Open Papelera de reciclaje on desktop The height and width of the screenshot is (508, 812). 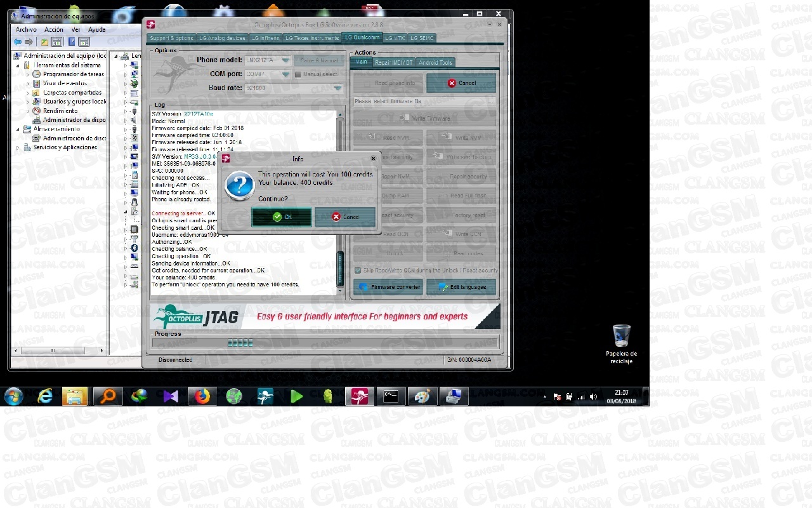pos(622,344)
